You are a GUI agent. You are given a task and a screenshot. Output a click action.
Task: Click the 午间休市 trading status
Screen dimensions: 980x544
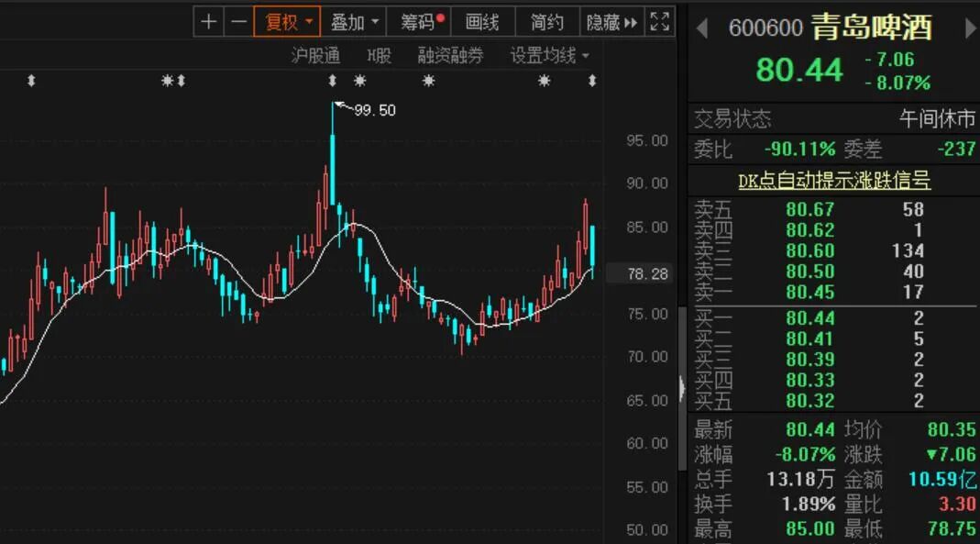click(938, 118)
